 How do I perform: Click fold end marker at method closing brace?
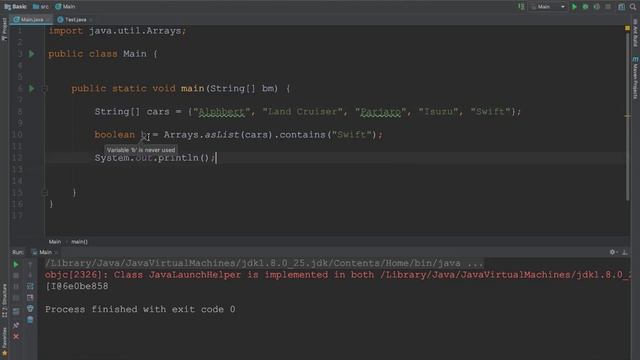(x=45, y=192)
